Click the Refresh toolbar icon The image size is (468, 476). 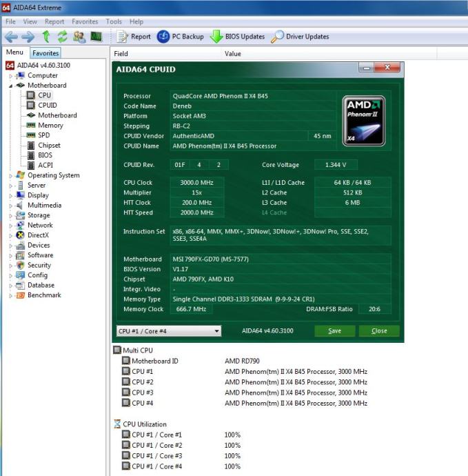62,37
